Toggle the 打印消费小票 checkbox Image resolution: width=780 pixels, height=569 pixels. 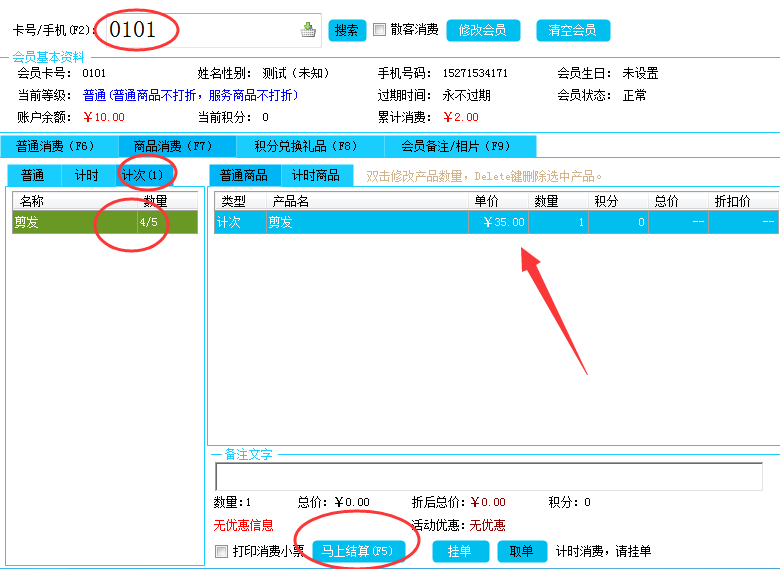(222, 551)
